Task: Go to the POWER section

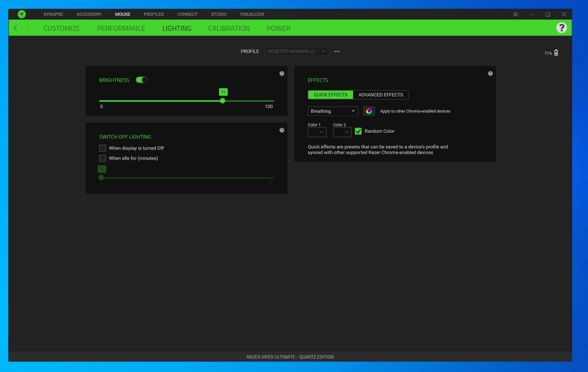Action: tap(278, 29)
